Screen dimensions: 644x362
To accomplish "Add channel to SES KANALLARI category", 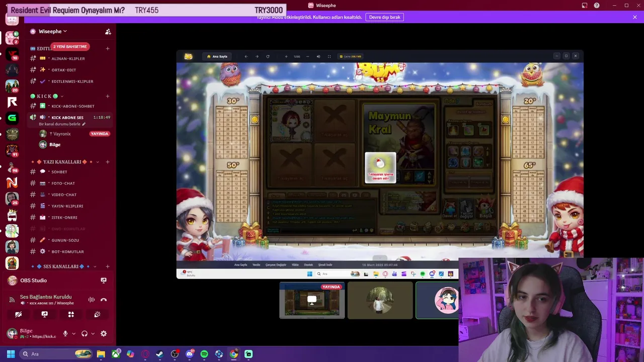I will (108, 266).
